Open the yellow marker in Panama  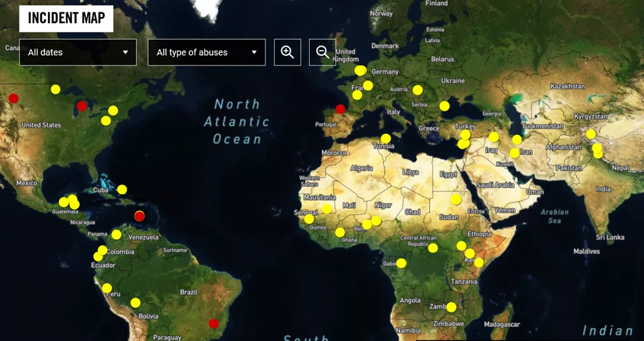point(116,235)
